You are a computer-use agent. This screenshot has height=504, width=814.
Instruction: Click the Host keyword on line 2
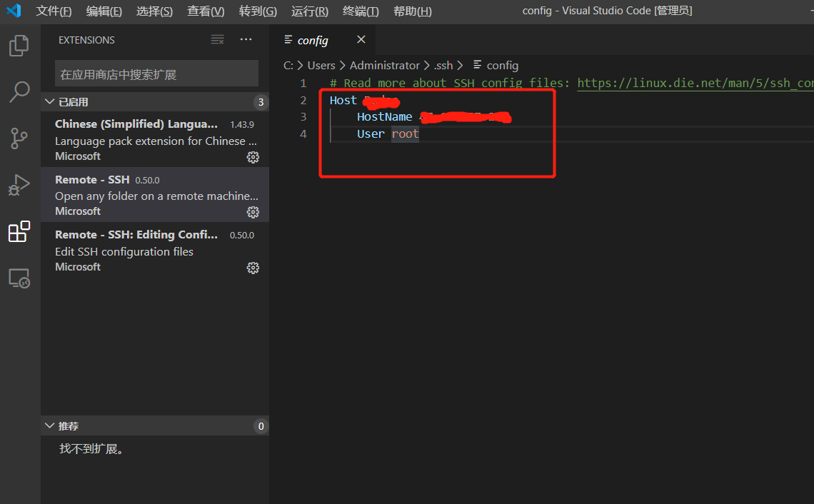pyautogui.click(x=343, y=100)
